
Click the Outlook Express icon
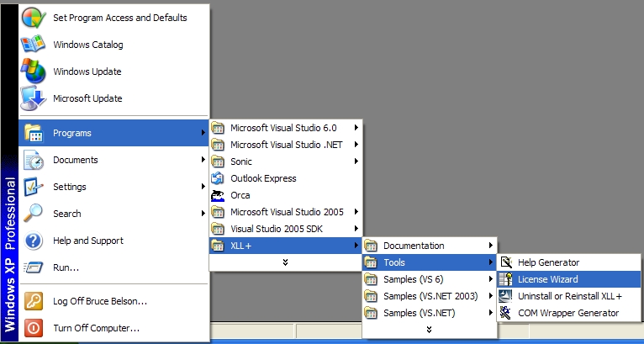coord(219,178)
